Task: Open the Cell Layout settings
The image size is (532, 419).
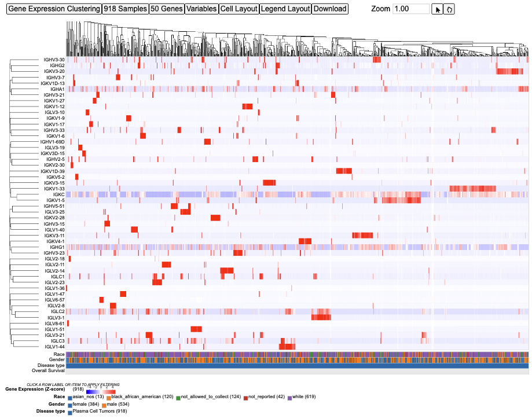Action: click(x=239, y=9)
